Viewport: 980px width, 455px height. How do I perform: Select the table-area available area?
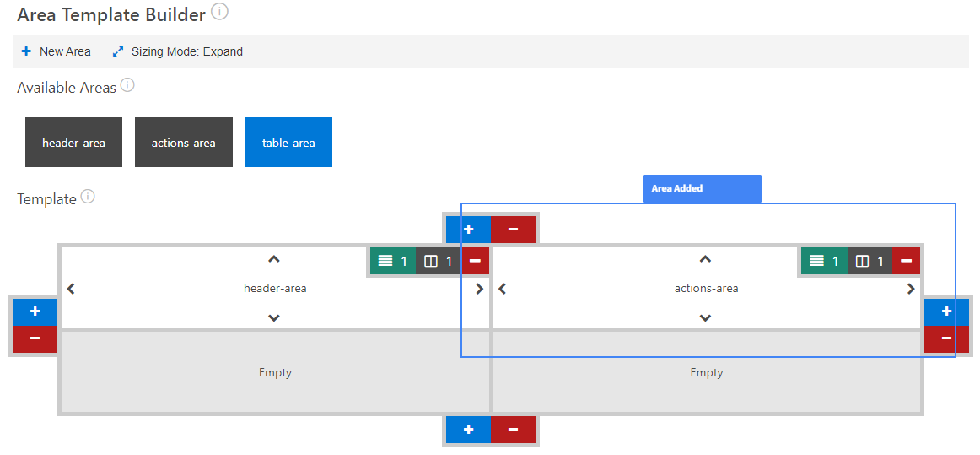click(288, 143)
